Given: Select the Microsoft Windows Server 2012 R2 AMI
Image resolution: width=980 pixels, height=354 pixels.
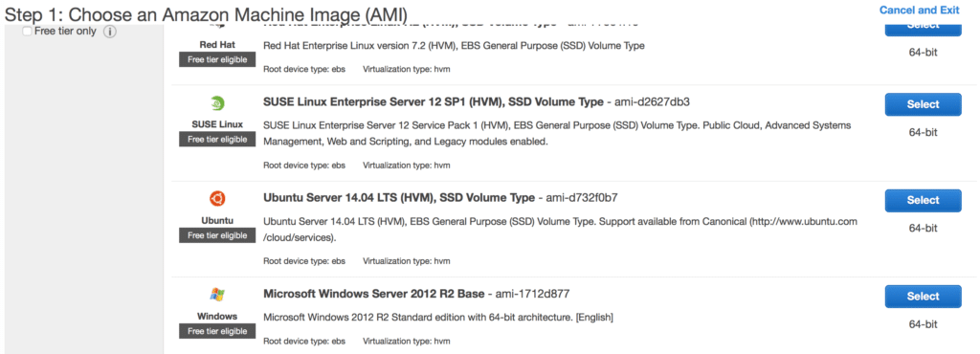Looking at the screenshot, I should 923,296.
